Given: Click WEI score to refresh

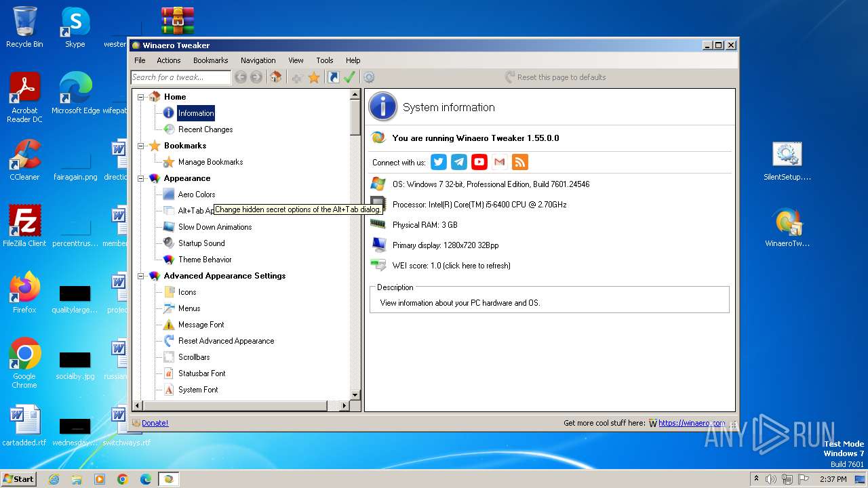Looking at the screenshot, I should pyautogui.click(x=451, y=266).
